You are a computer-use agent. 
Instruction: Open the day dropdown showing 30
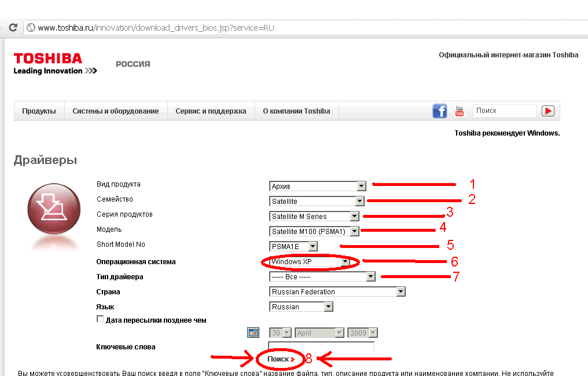click(x=281, y=333)
